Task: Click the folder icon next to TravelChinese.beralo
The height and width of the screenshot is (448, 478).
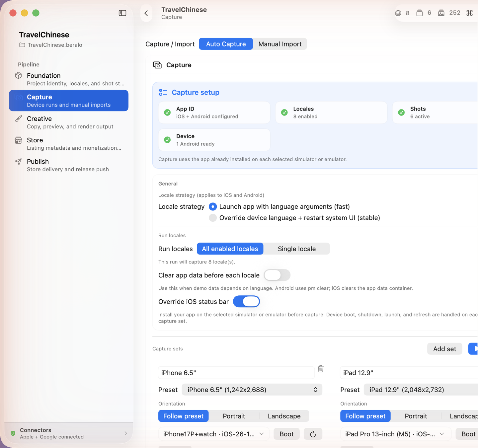Action: pyautogui.click(x=22, y=45)
